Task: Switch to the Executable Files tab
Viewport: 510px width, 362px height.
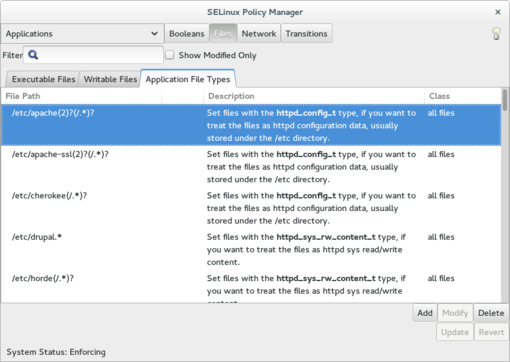Action: point(43,79)
